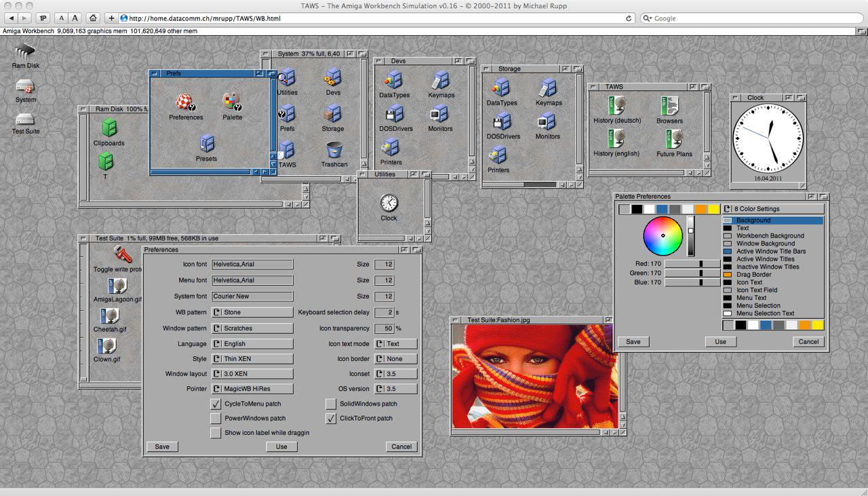Click the Red color slider

click(x=692, y=264)
